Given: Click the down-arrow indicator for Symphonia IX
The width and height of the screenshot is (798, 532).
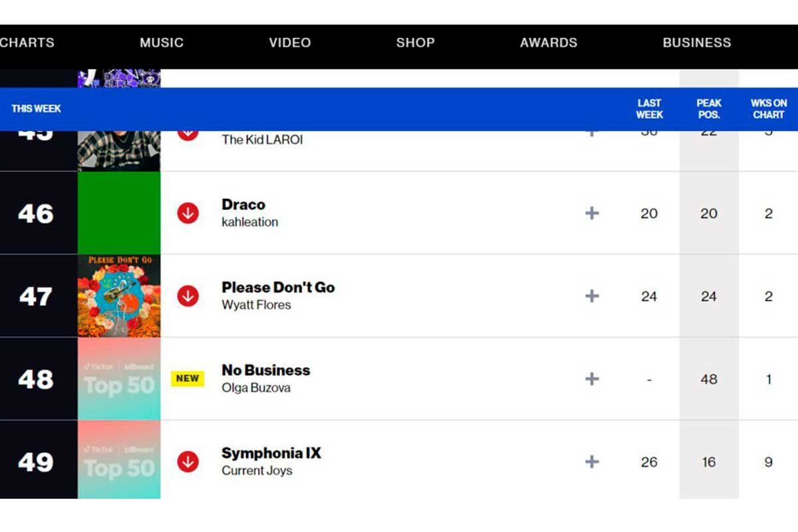Looking at the screenshot, I should pyautogui.click(x=190, y=461).
